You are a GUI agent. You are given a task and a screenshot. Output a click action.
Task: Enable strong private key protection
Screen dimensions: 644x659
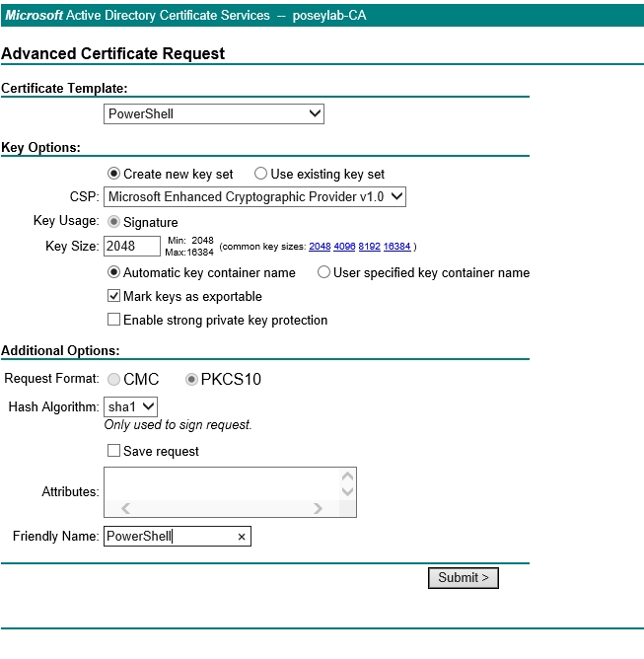113,320
